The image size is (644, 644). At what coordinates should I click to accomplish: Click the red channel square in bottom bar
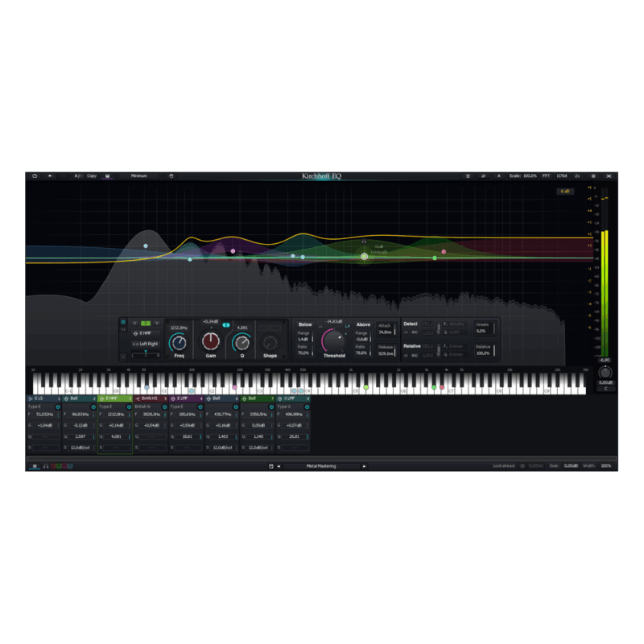pyautogui.click(x=53, y=466)
